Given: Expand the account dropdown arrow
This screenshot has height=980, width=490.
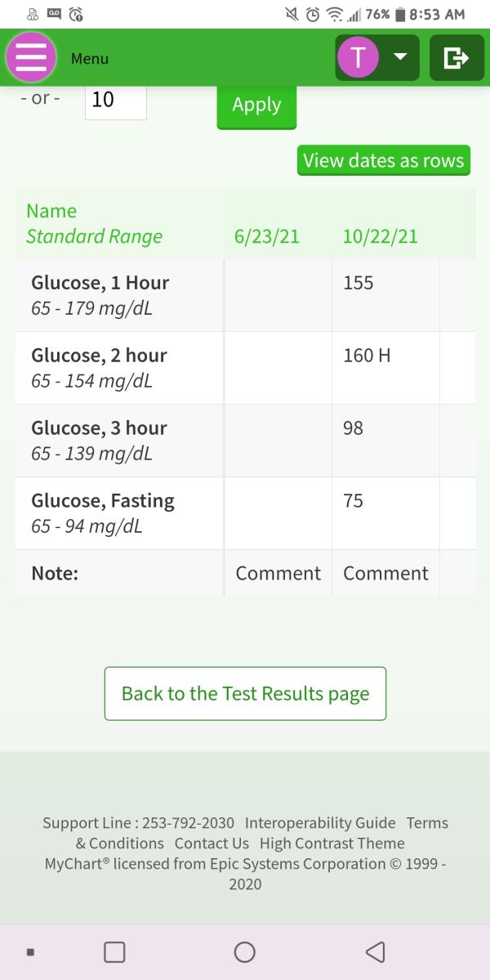Looking at the screenshot, I should point(400,57).
